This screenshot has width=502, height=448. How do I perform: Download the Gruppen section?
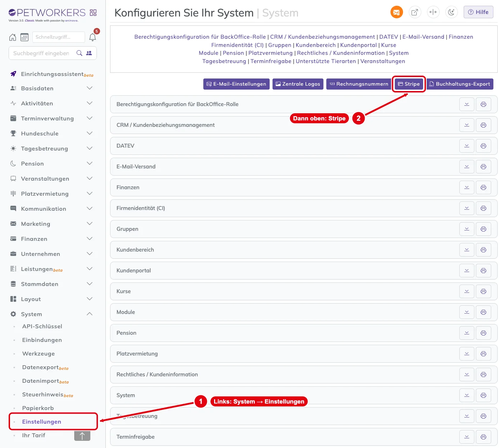[x=467, y=229]
